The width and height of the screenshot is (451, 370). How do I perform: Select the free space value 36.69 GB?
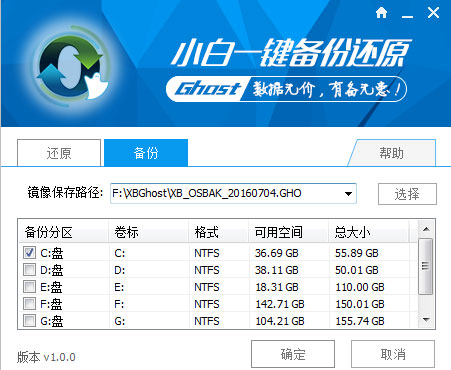[x=277, y=253]
